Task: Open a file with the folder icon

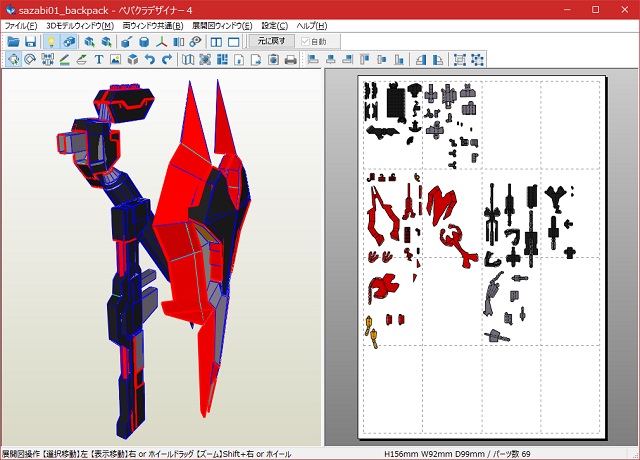Action: click(x=13, y=42)
